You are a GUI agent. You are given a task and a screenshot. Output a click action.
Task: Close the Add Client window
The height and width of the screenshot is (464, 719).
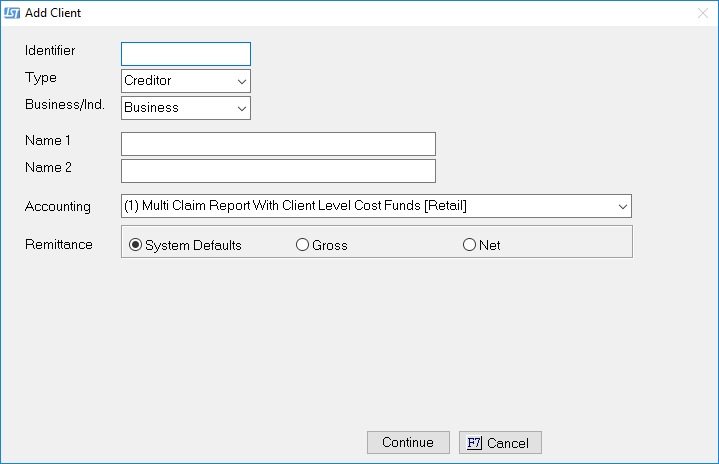(x=702, y=13)
